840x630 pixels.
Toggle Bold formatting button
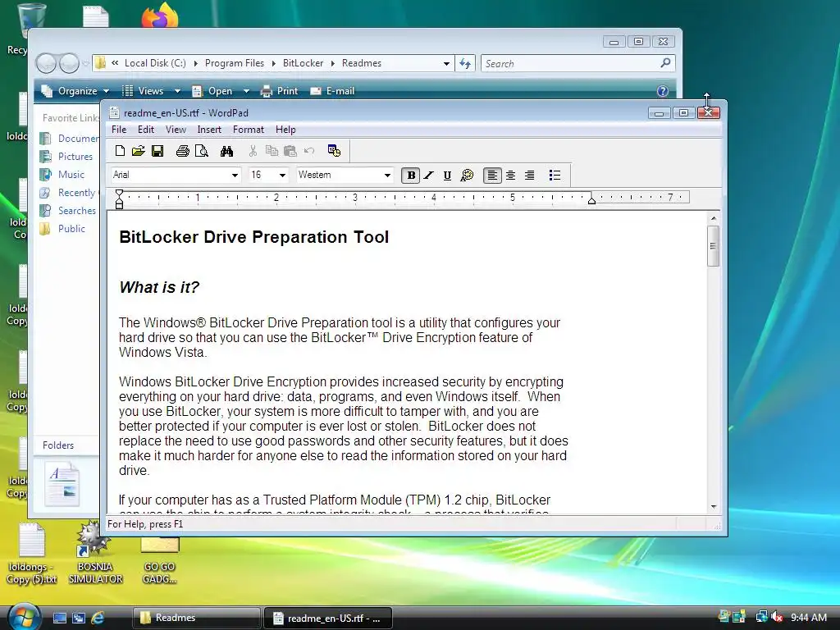[411, 176]
